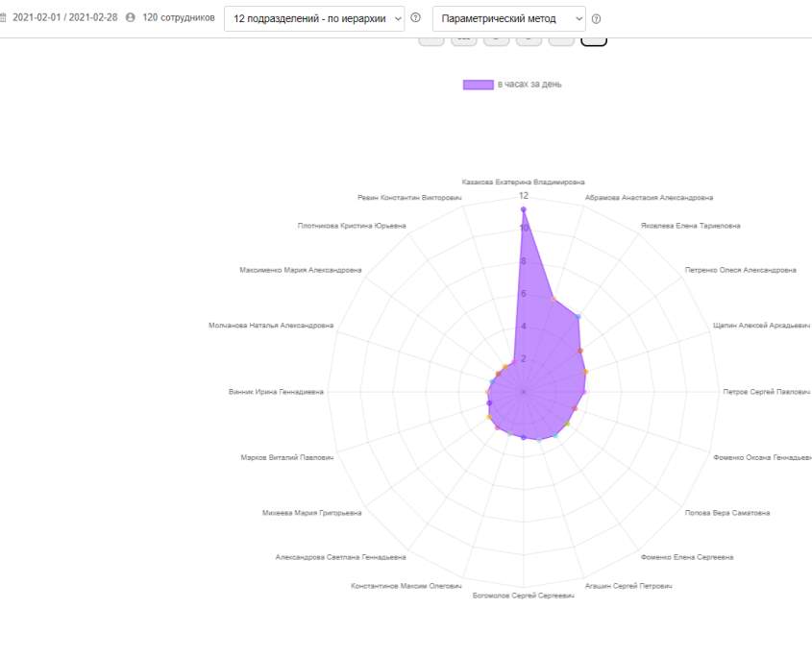Viewport: 812px width, 657px height.
Task: Click label Константинов Максим Олегович
Action: pos(406,586)
